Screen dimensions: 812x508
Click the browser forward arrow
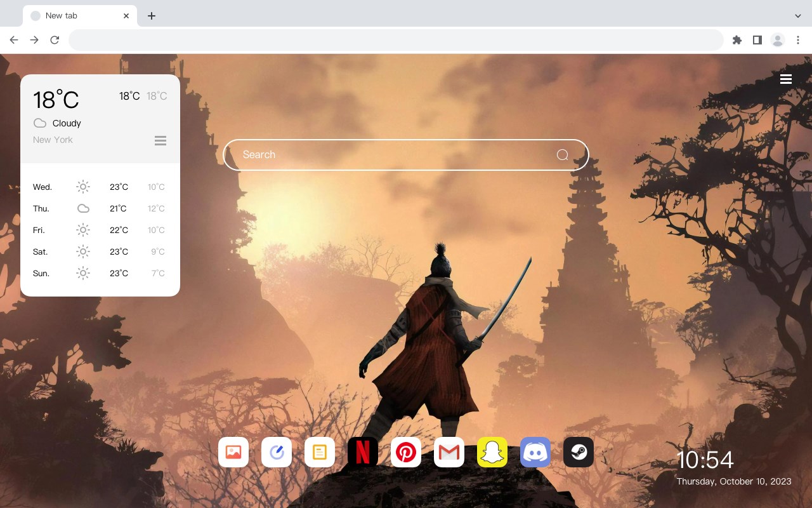click(x=34, y=40)
